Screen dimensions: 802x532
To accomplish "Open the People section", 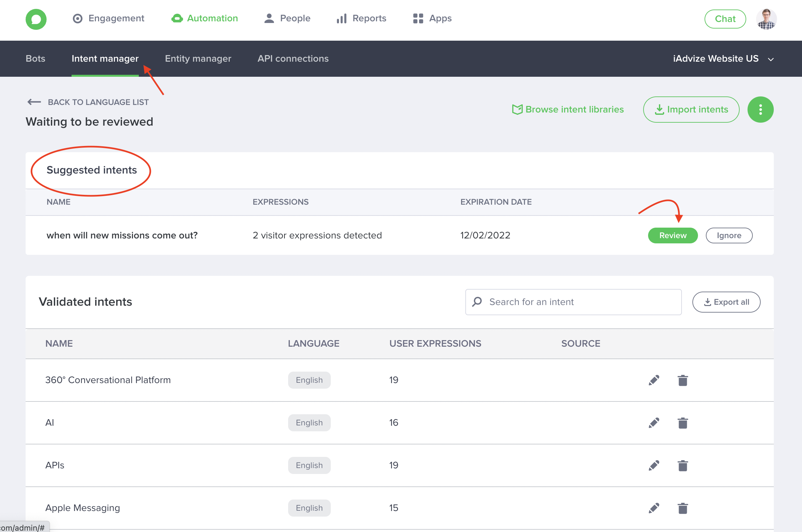I will tap(287, 18).
